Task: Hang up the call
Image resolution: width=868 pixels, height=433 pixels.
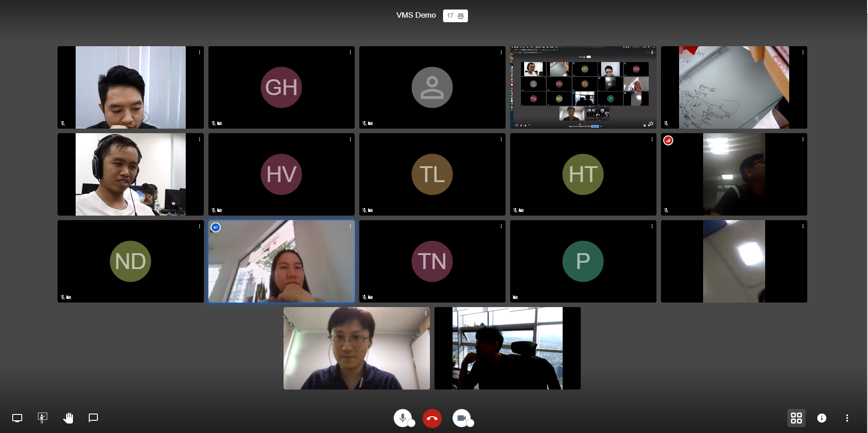Action: 432,419
